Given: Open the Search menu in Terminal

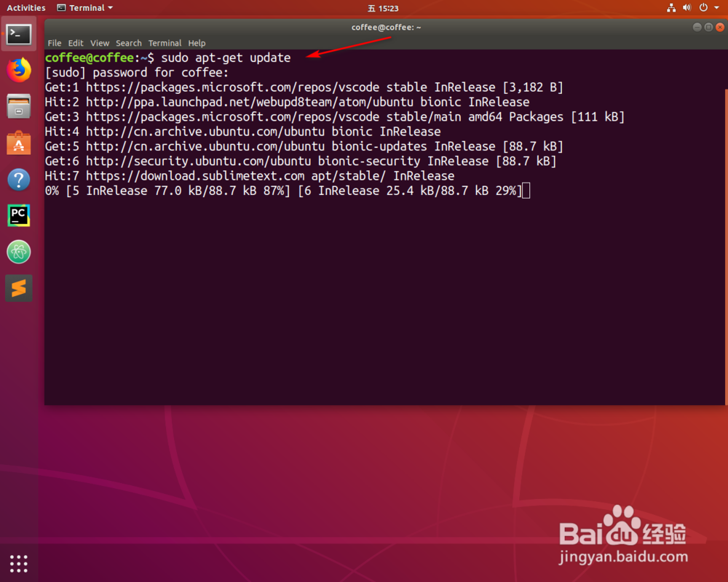Looking at the screenshot, I should [129, 43].
